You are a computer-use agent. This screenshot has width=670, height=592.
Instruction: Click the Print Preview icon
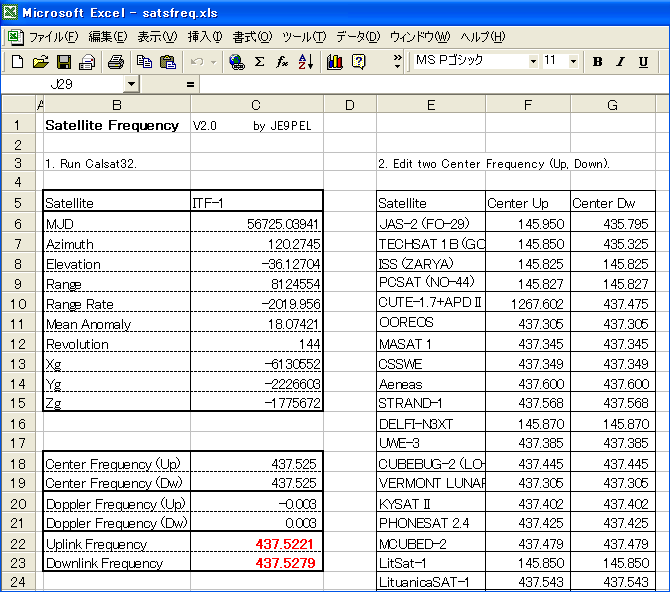[87, 62]
